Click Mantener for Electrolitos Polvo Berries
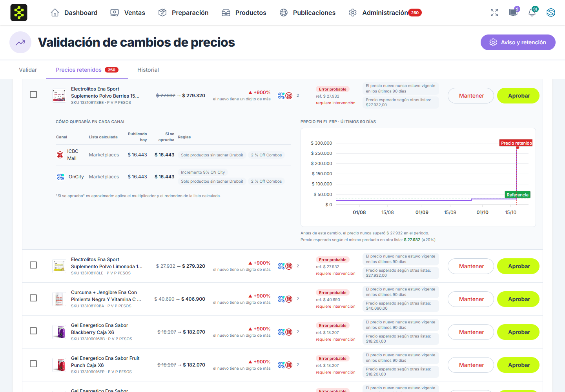The height and width of the screenshot is (392, 565). pyautogui.click(x=471, y=96)
